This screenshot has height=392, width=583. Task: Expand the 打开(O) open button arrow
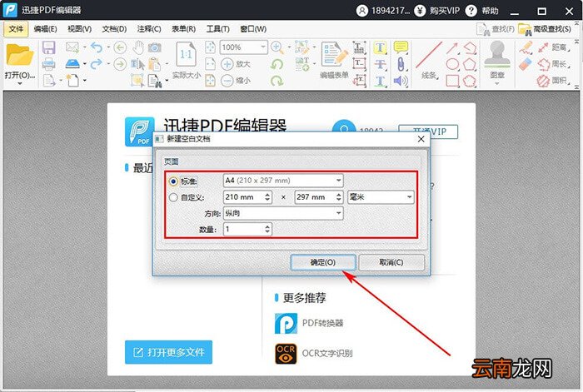[x=20, y=83]
